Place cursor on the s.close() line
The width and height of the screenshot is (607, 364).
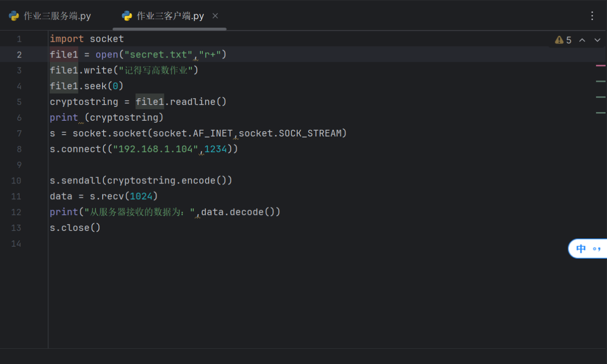(x=75, y=228)
